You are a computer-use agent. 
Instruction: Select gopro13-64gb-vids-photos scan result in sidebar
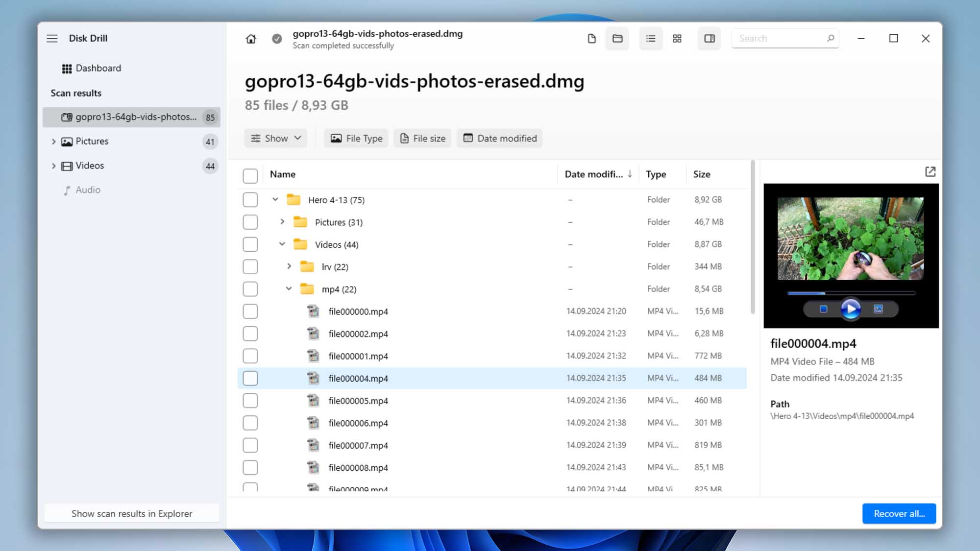pyautogui.click(x=131, y=117)
